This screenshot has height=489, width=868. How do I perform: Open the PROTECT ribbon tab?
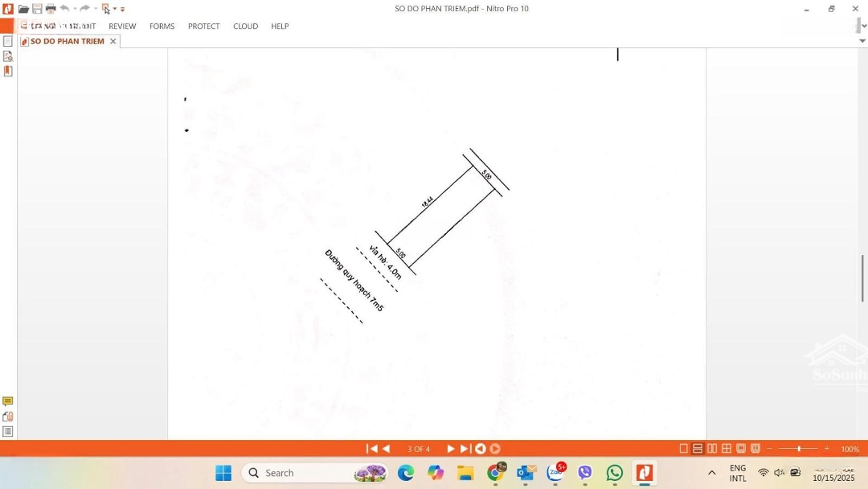coord(203,27)
